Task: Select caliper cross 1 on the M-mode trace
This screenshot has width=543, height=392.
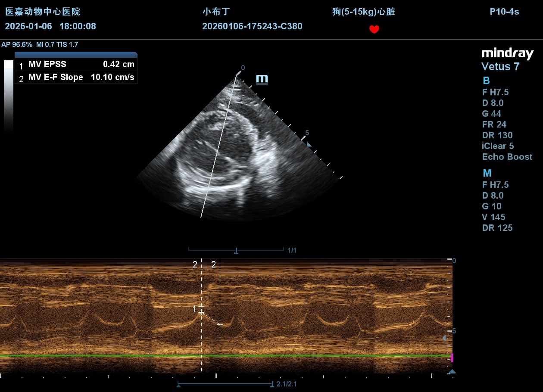Action: point(201,309)
